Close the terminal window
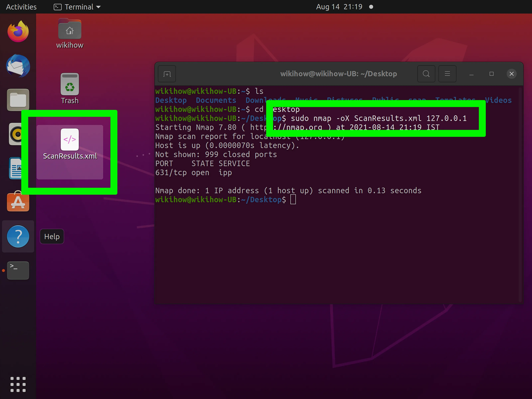This screenshot has height=399, width=532. tap(512, 74)
